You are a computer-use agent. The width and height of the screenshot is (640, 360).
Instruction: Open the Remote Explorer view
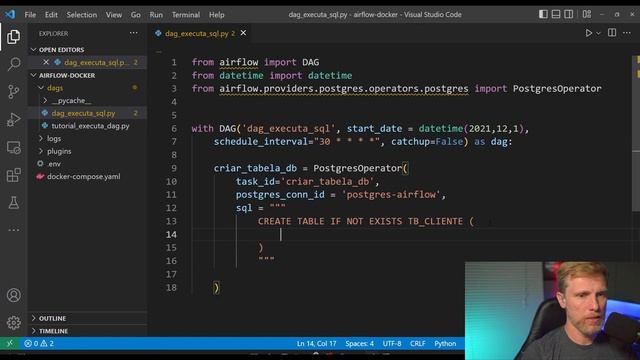click(13, 147)
